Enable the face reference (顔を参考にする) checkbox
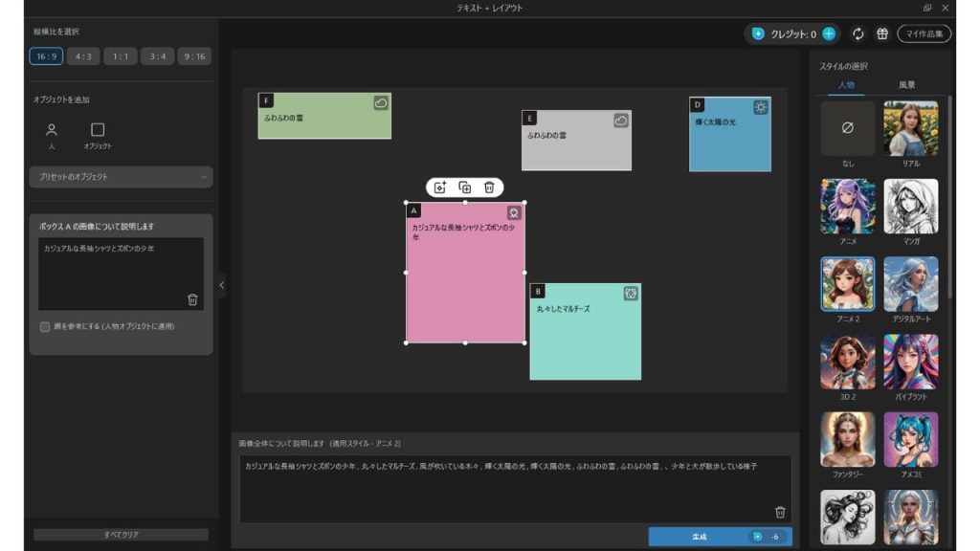 (x=45, y=326)
